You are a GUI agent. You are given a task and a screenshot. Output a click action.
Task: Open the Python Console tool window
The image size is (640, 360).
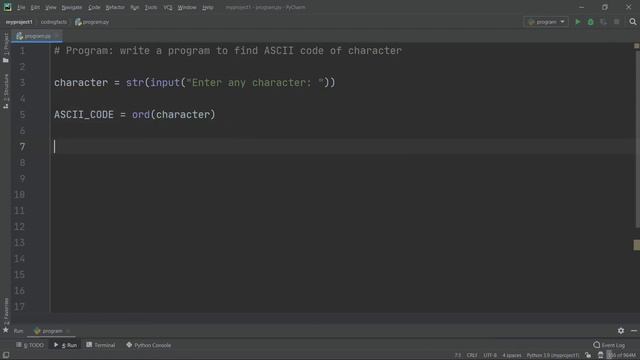[x=149, y=345]
